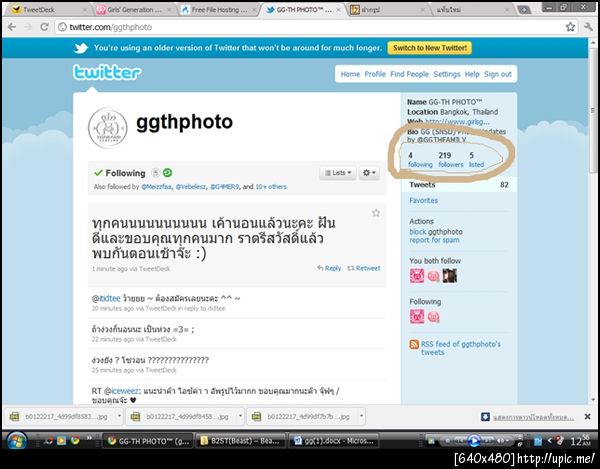Click the @iceweez mention link

(x=121, y=391)
